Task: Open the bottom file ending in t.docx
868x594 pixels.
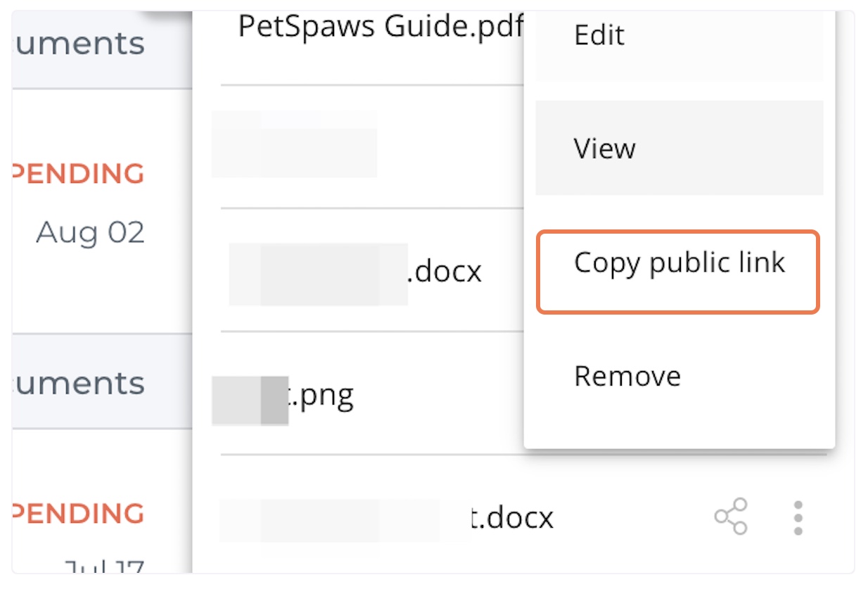Action: (x=387, y=519)
